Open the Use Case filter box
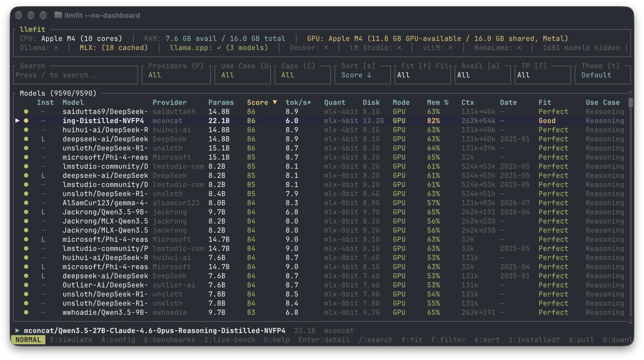The image size is (644, 360). [x=242, y=75]
